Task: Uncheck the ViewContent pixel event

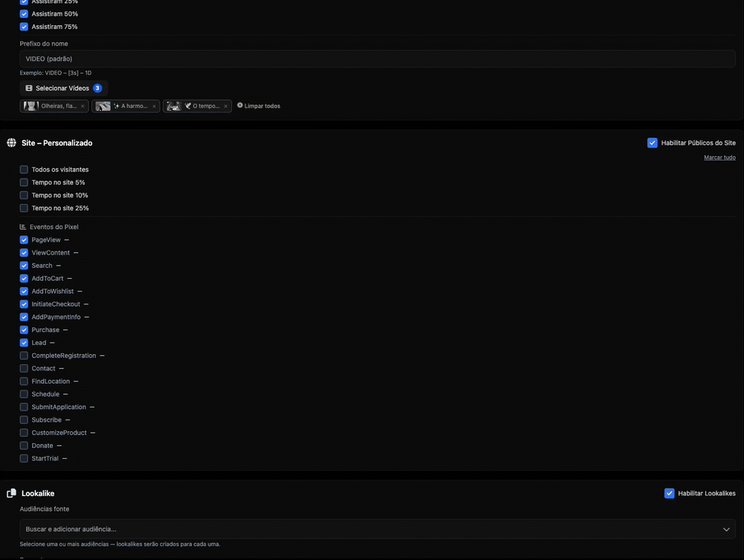Action: click(x=24, y=253)
